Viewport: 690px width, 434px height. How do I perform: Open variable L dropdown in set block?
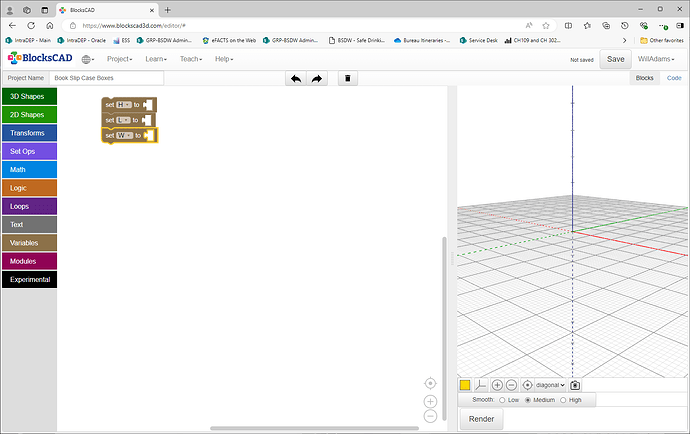click(x=123, y=120)
